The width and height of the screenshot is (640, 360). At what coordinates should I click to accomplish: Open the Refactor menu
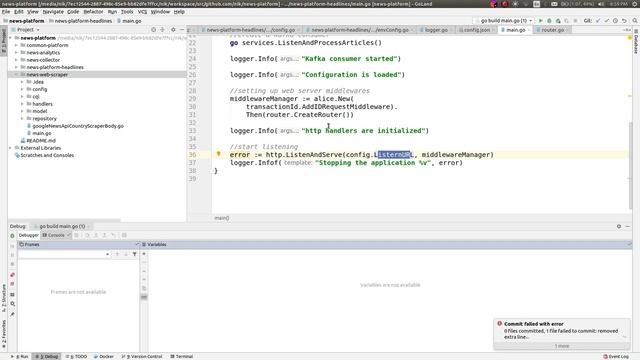tap(93, 12)
